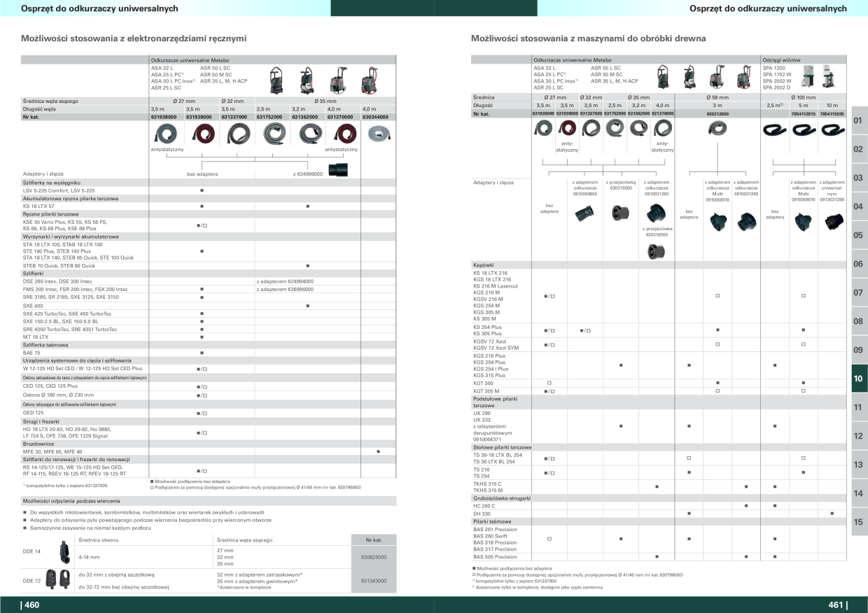The image size is (868, 613).
Task: Click the black adapter image beside 624996000
Action: tap(337, 170)
